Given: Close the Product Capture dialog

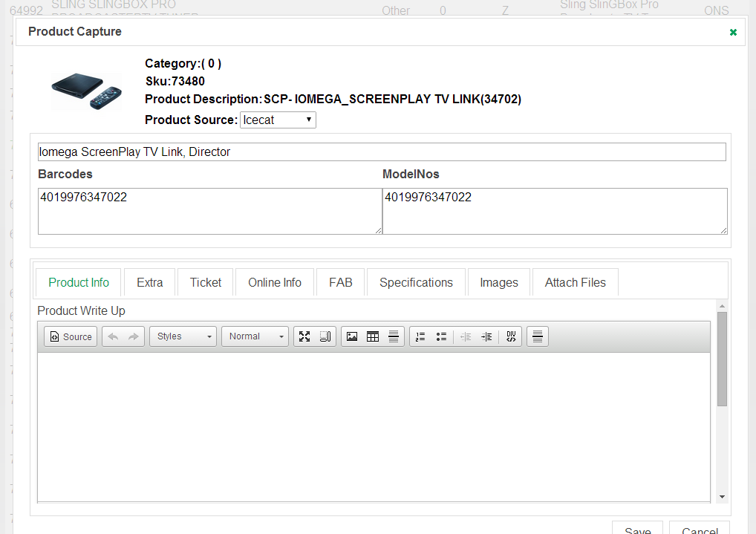Looking at the screenshot, I should pyautogui.click(x=733, y=33).
